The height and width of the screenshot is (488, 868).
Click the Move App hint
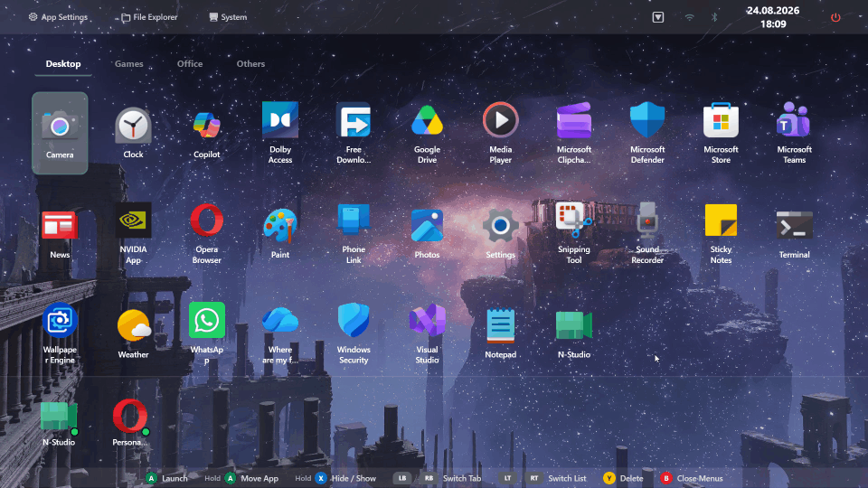tap(241, 478)
